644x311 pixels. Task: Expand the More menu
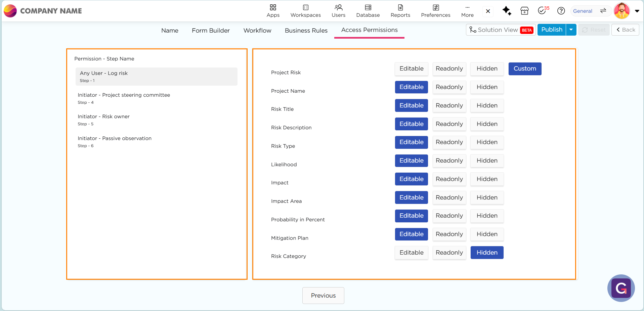click(467, 11)
